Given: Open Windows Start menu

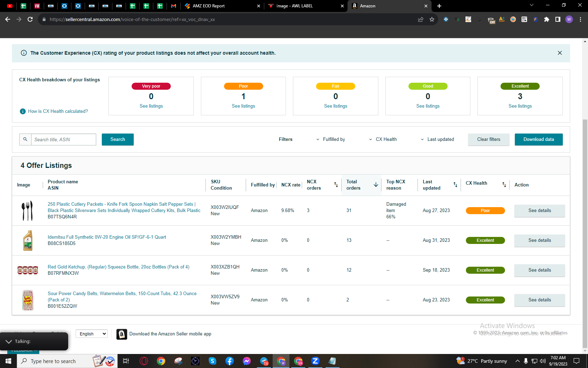Looking at the screenshot, I should pyautogui.click(x=8, y=361).
